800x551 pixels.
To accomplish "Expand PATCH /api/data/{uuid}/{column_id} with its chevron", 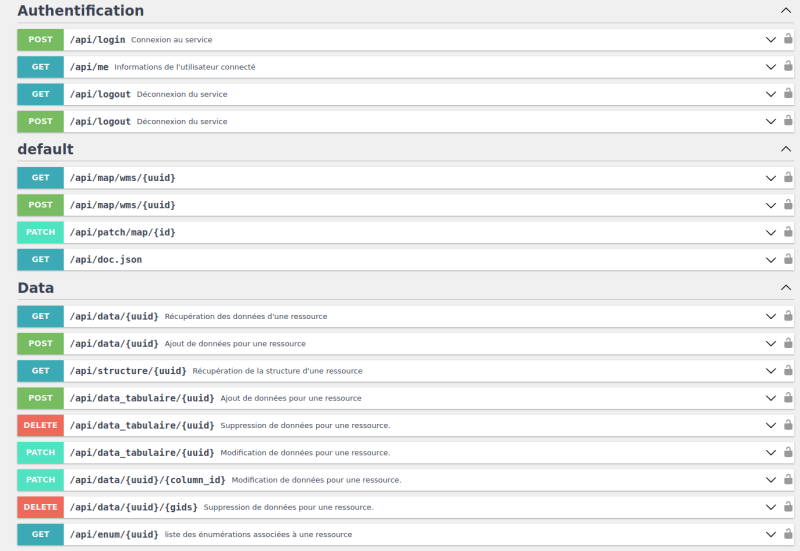I will [771, 480].
